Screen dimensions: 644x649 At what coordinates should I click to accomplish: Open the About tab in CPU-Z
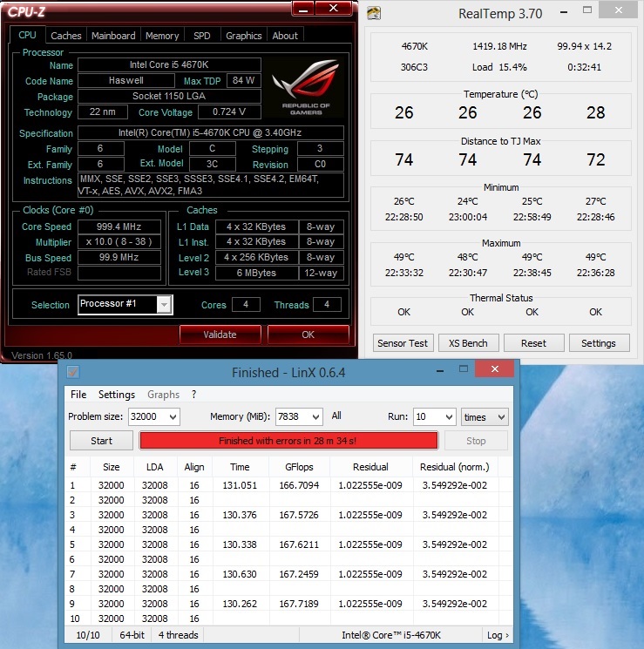(x=285, y=36)
